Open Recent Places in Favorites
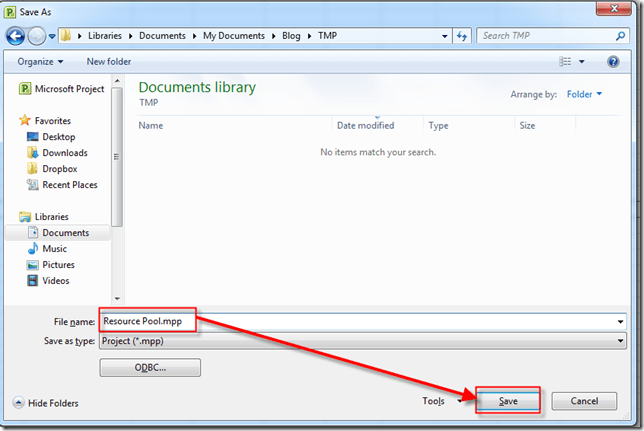The image size is (644, 431). (x=69, y=185)
